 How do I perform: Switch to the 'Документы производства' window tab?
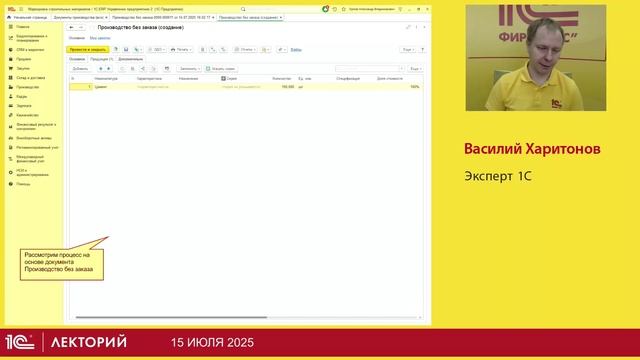point(80,18)
